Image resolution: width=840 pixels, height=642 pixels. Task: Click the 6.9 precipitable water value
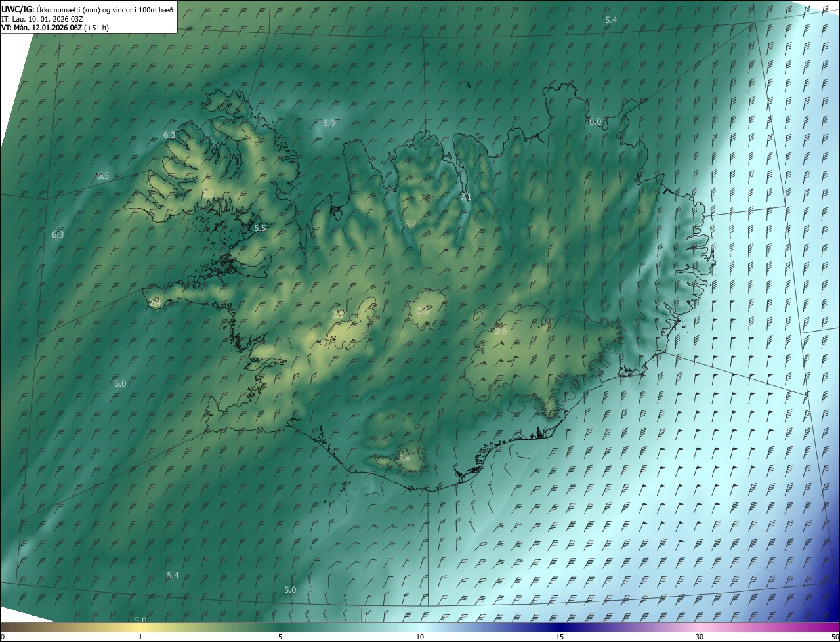(x=329, y=123)
